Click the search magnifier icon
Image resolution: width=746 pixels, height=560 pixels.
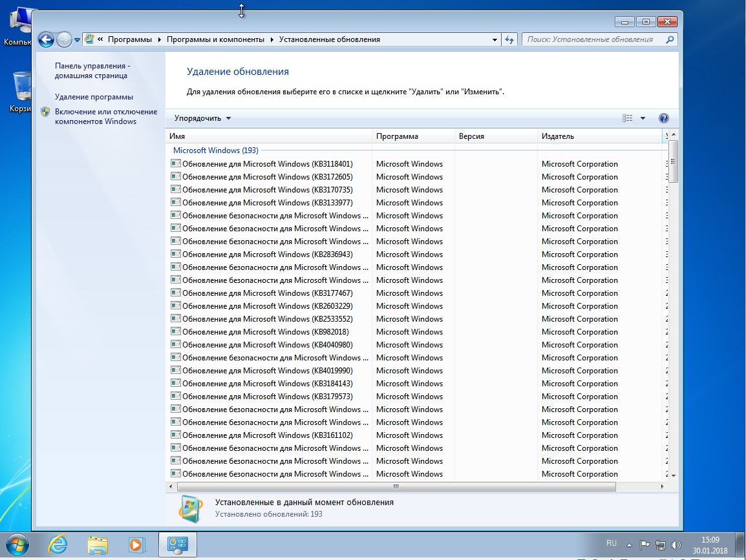pyautogui.click(x=670, y=39)
